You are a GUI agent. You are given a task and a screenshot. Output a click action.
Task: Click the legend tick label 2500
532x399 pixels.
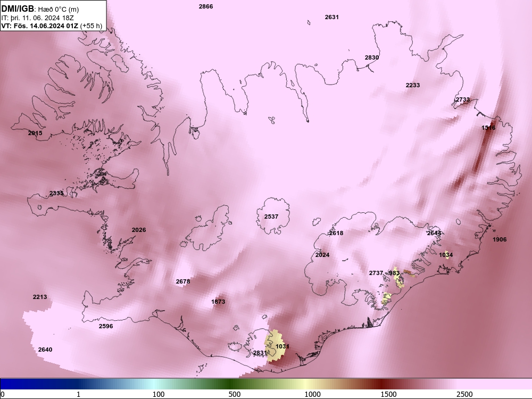coord(464,394)
